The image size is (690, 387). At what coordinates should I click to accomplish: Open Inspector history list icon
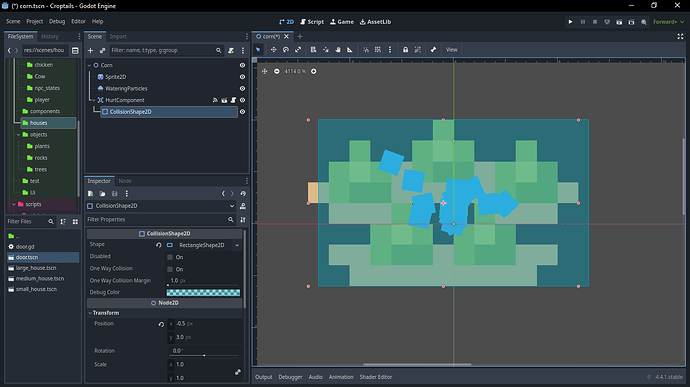[243, 194]
